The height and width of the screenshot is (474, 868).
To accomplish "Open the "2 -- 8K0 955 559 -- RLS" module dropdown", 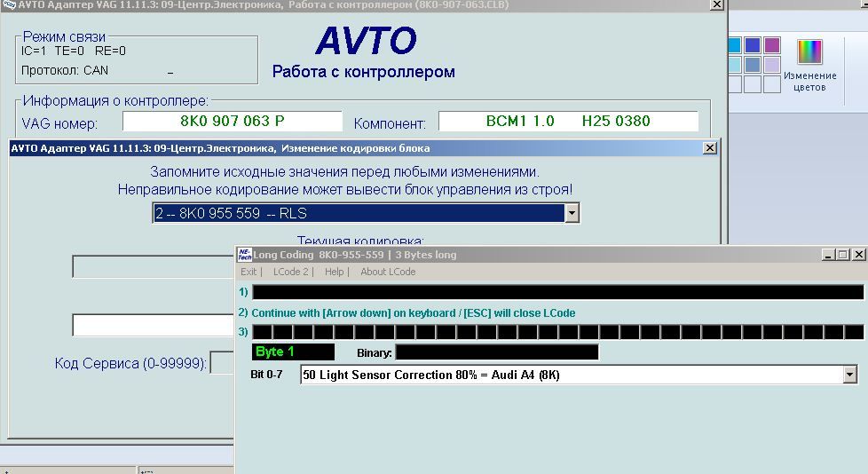I will coord(572,213).
